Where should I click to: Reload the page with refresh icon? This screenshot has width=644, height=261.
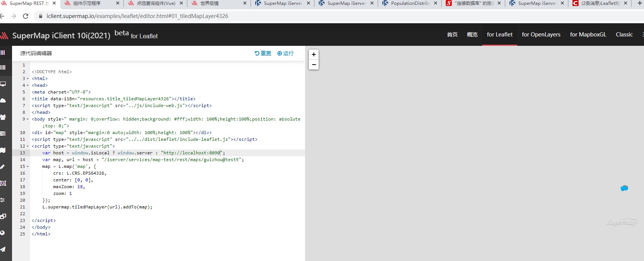click(26, 16)
